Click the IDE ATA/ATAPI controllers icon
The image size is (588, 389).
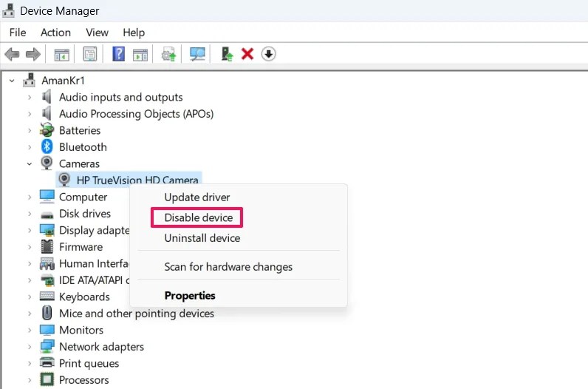(x=47, y=280)
